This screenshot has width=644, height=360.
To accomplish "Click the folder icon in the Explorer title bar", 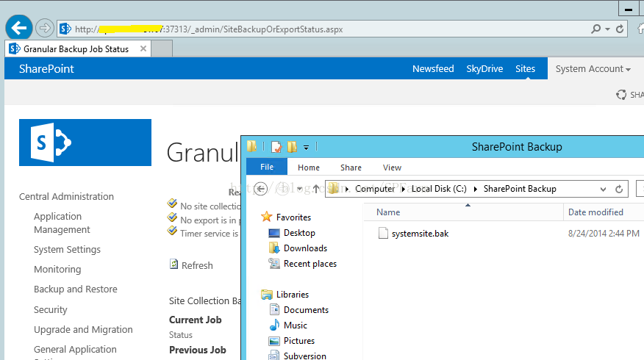I will pyautogui.click(x=251, y=146).
